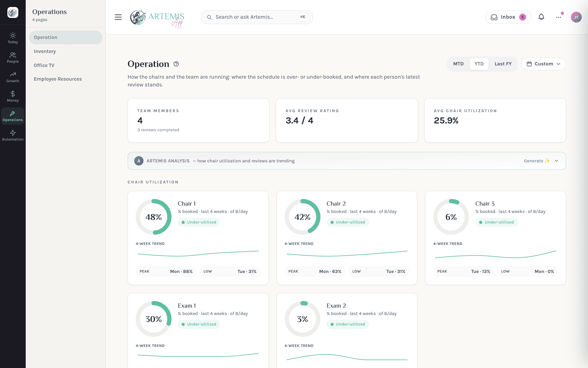Open notifications bell
Screen dimensions: 588x368
pyautogui.click(x=541, y=17)
